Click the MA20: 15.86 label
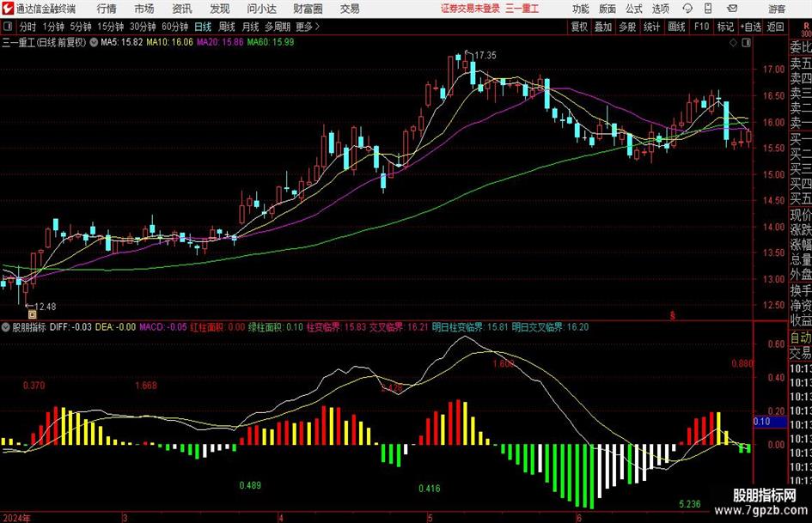The width and height of the screenshot is (812, 523). point(220,42)
